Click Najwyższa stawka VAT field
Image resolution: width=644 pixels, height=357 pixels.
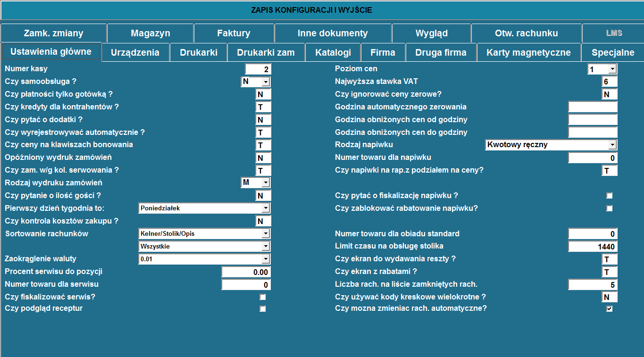pos(610,82)
